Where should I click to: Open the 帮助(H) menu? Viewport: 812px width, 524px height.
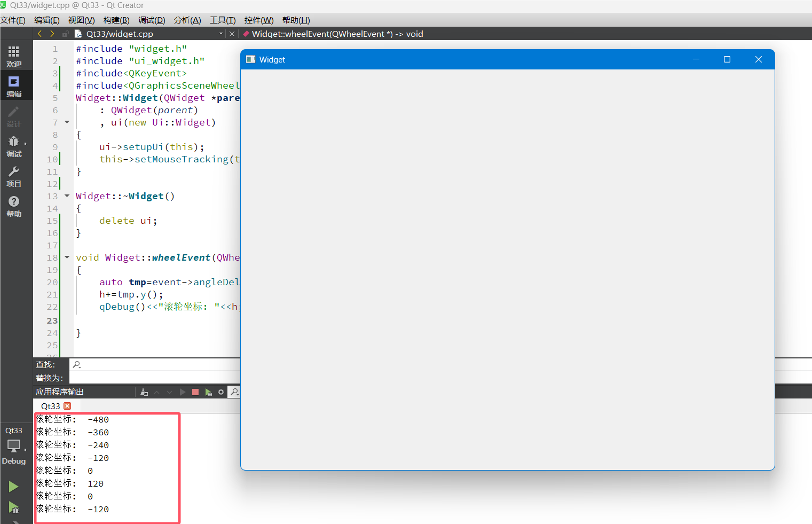tap(296, 20)
